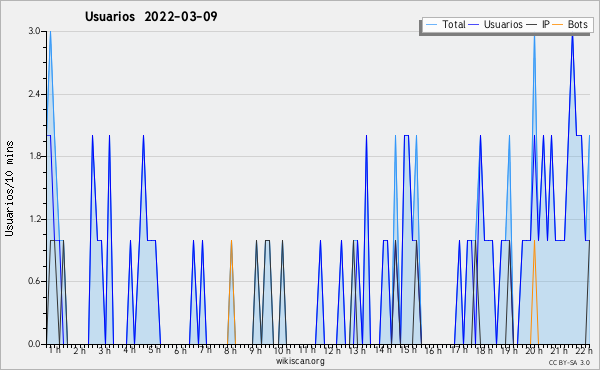Click the '11 h' x-axis label
The height and width of the screenshot is (370, 600).
click(x=307, y=350)
